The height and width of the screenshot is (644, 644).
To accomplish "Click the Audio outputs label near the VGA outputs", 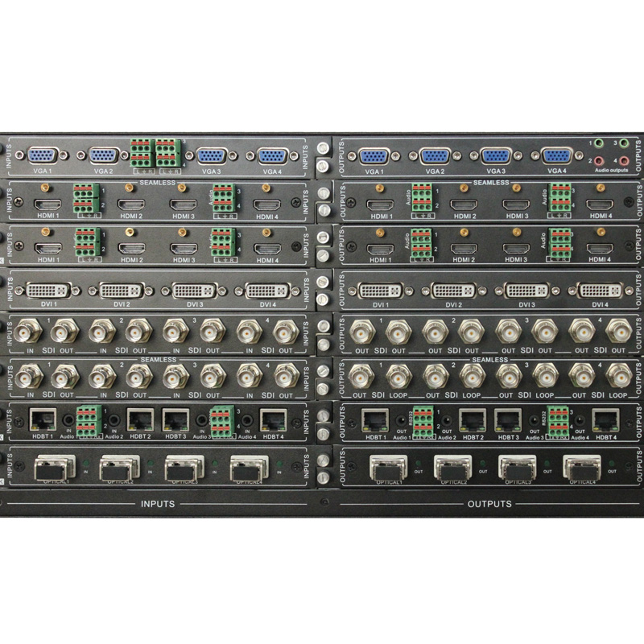I will point(611,170).
